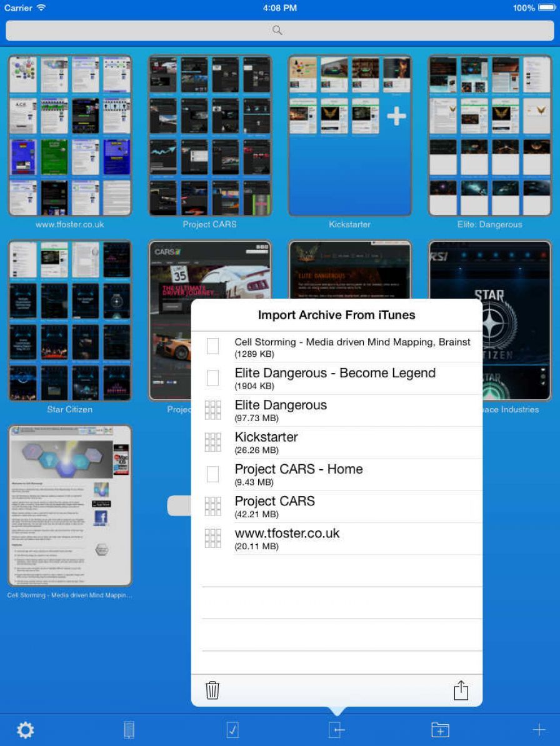Tap the plus tile inside the Kickstarter folder

(396, 116)
